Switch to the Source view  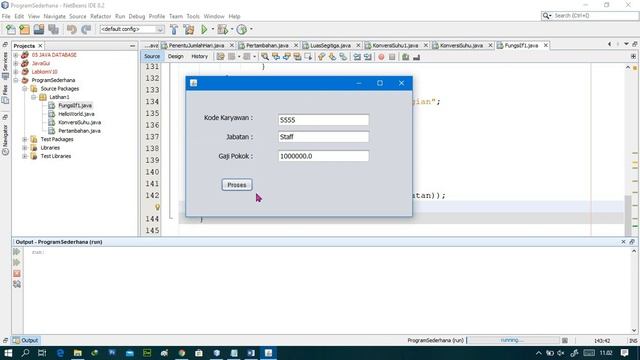[x=152, y=56]
